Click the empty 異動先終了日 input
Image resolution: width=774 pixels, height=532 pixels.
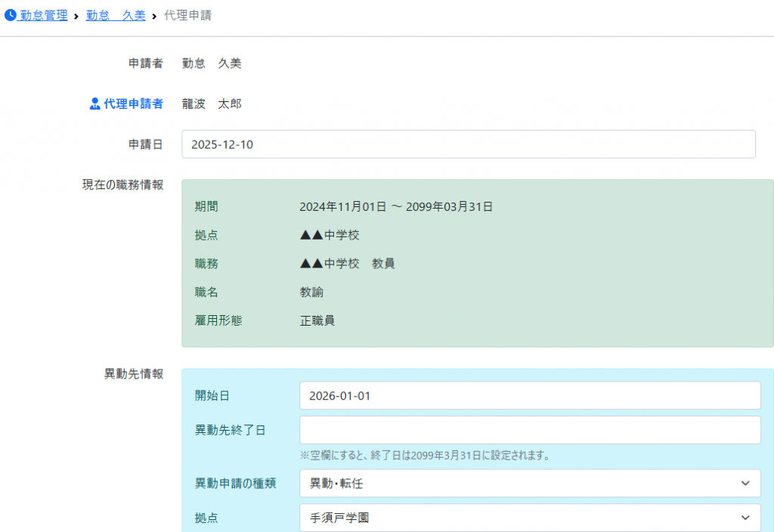529,430
